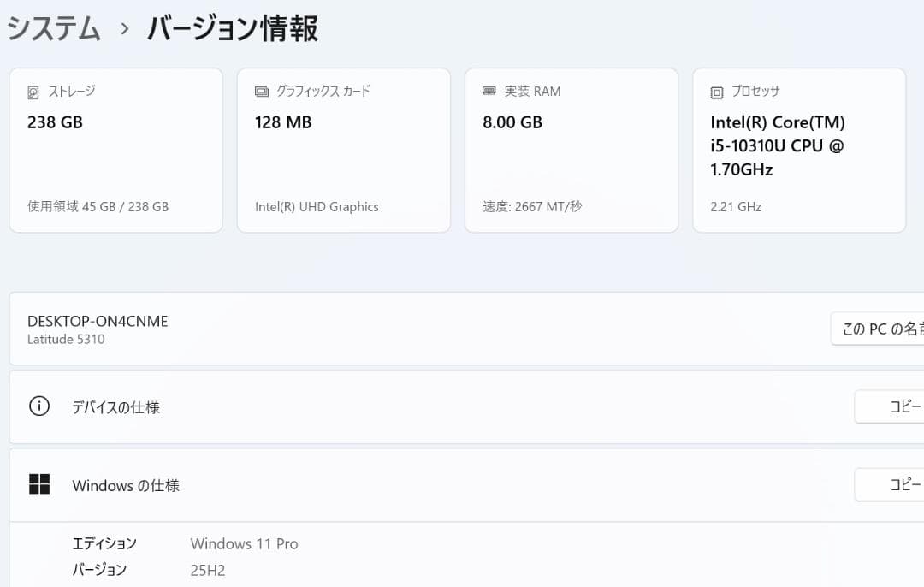Image resolution: width=924 pixels, height=587 pixels.
Task: Click the ストレージ card showing 238 GB
Action: 115,151
